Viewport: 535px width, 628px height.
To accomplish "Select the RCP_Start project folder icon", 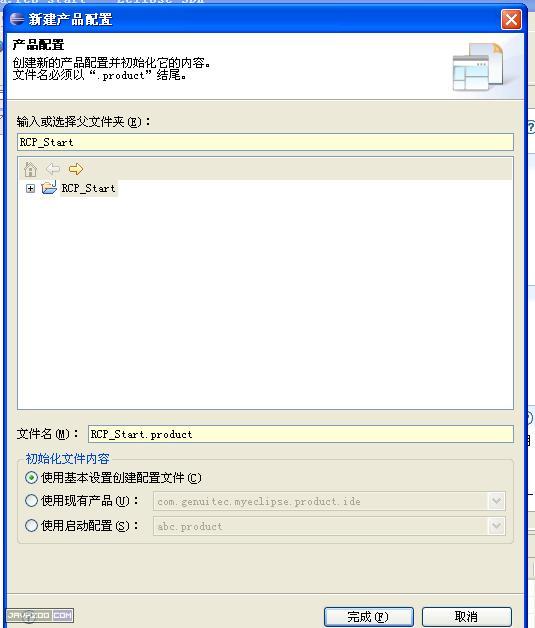I will click(x=49, y=188).
